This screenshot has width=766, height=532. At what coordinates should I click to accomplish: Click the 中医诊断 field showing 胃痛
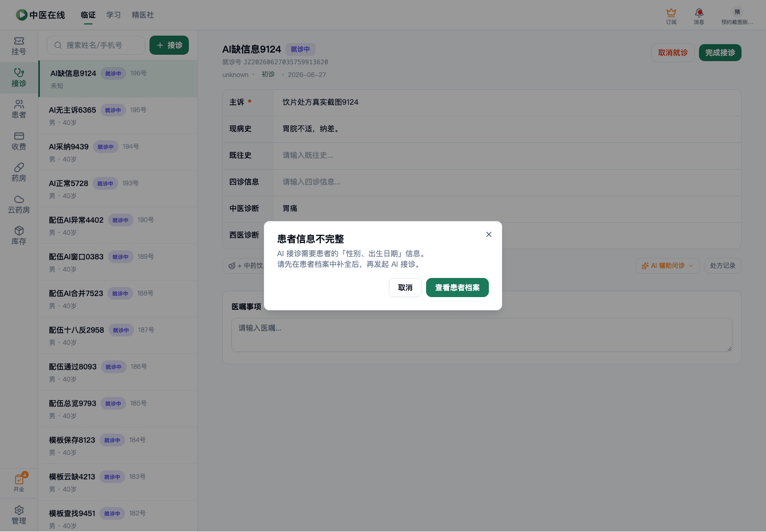coord(507,209)
